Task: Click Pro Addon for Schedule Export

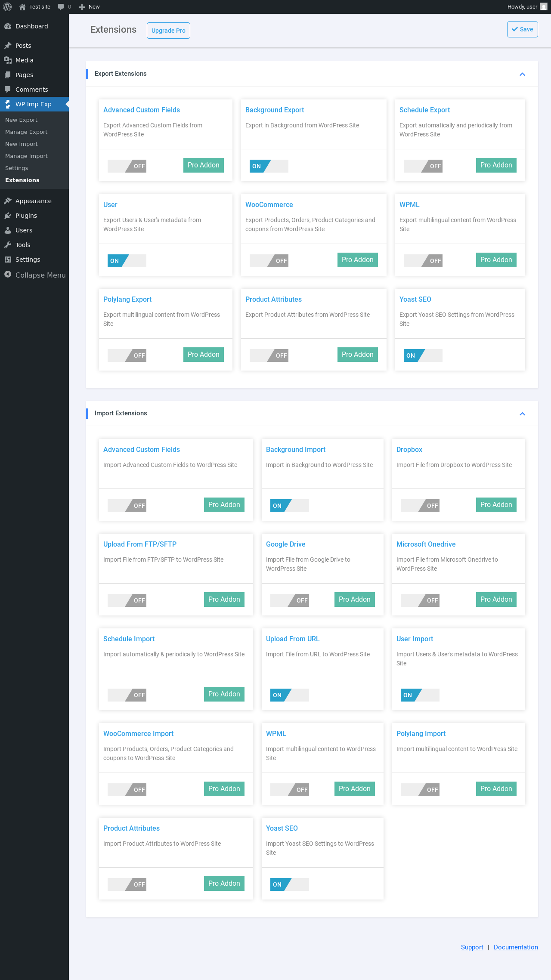Action: point(496,165)
